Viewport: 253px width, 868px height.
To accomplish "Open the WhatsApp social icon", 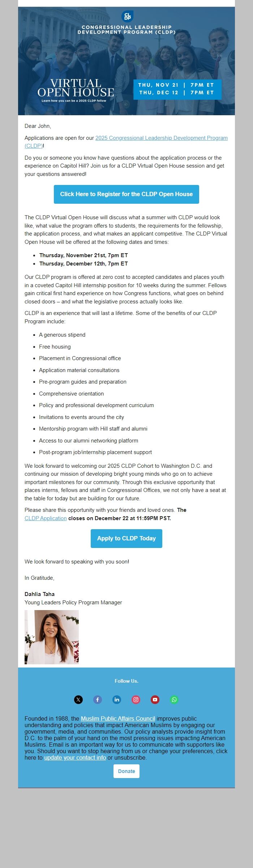I will click(173, 699).
